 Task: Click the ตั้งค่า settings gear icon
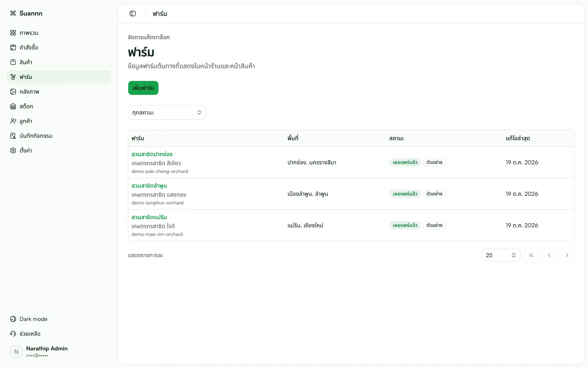pos(13,150)
